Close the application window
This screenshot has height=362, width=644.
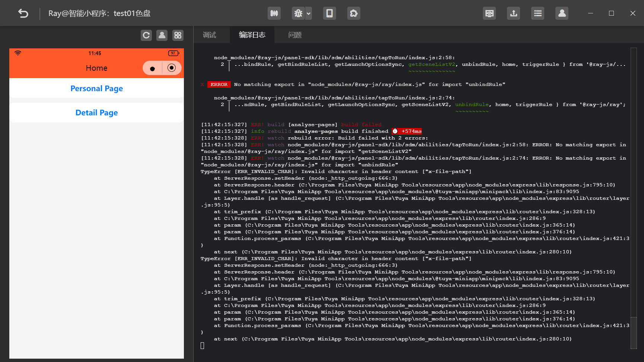coord(633,13)
